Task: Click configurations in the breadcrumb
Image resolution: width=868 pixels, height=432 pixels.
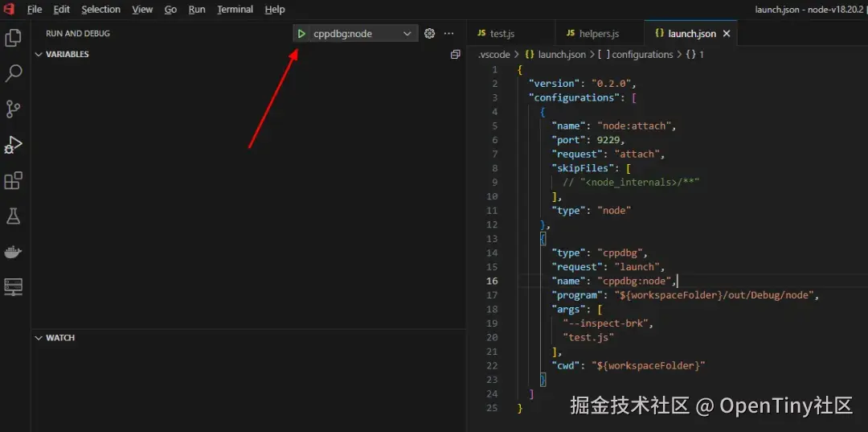Action: pos(642,54)
